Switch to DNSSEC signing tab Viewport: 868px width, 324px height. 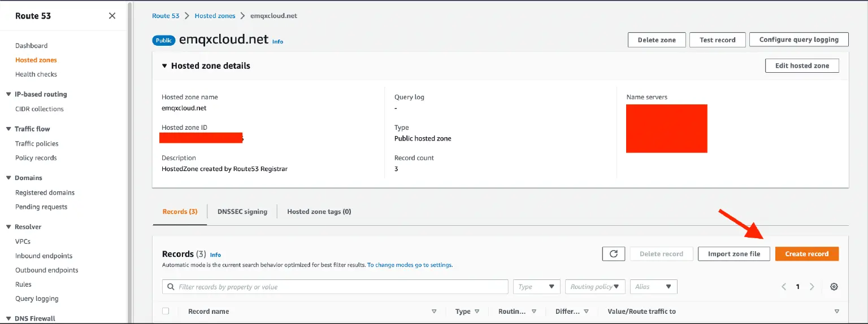click(242, 212)
